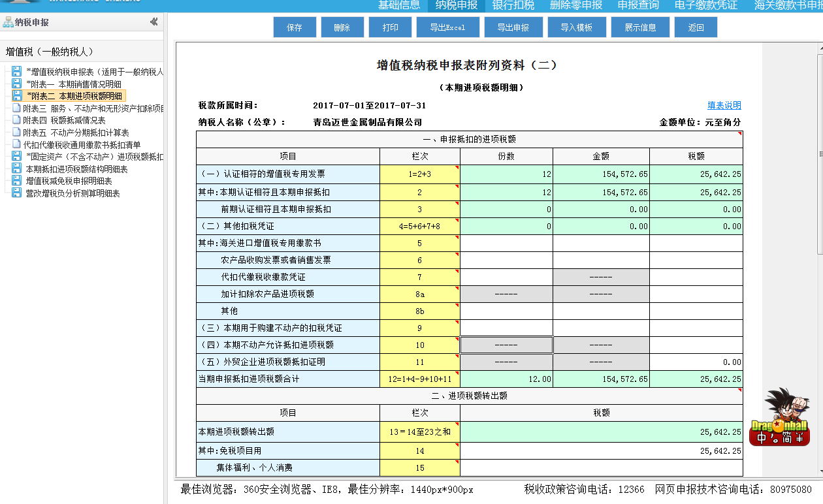This screenshot has width=823, height=504.
Task: Click save icon beside 营改增税负分析测算明细表
Action: point(17,193)
